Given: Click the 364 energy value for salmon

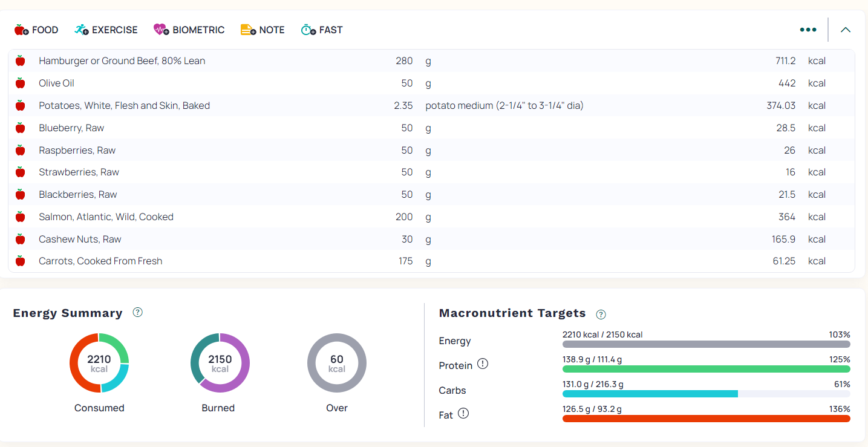Looking at the screenshot, I should click(787, 217).
